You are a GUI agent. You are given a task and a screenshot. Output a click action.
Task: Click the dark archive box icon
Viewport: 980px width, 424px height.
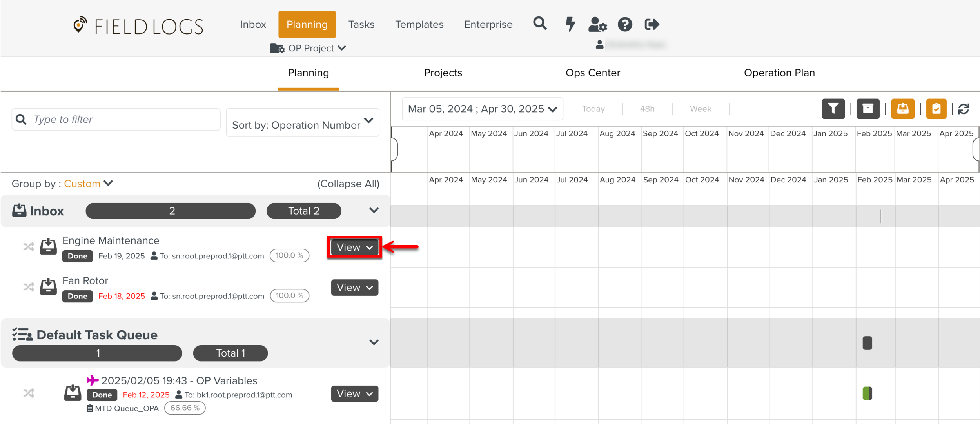867,109
